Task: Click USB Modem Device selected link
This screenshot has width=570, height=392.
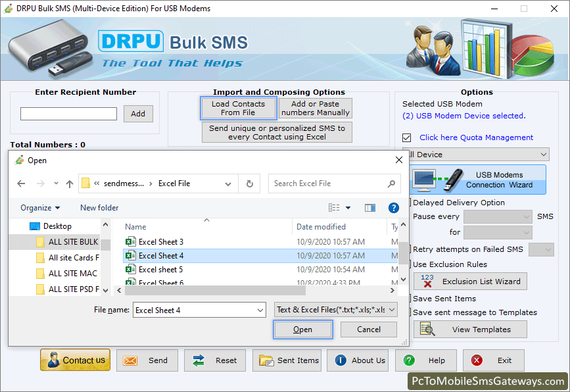Action: (464, 116)
